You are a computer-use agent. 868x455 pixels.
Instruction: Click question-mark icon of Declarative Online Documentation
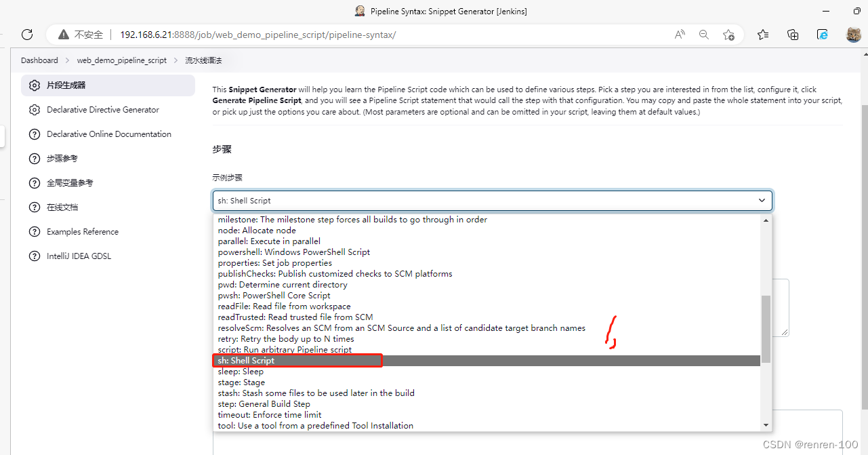pyautogui.click(x=35, y=134)
